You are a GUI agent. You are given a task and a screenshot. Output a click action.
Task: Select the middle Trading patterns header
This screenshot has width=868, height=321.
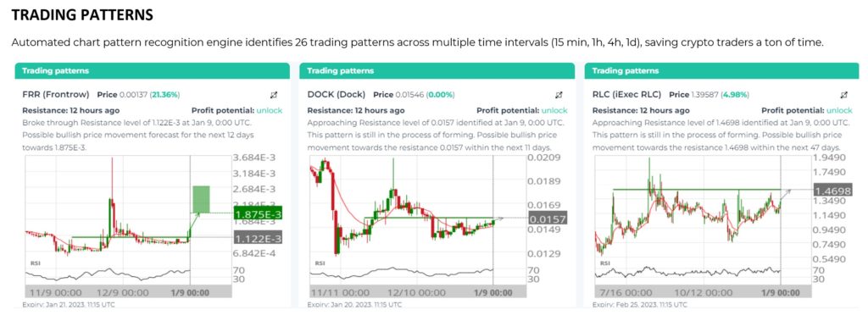click(437, 71)
